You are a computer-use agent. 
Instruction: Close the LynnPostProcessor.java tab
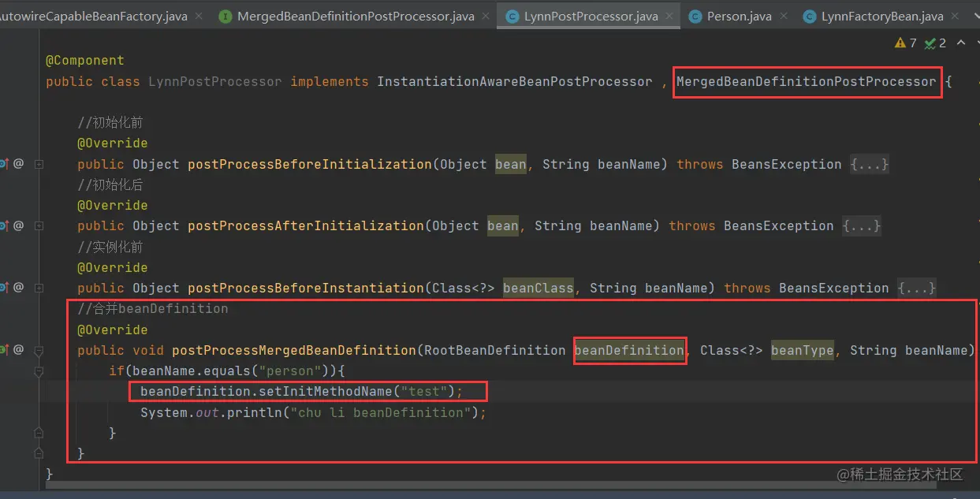(x=669, y=16)
